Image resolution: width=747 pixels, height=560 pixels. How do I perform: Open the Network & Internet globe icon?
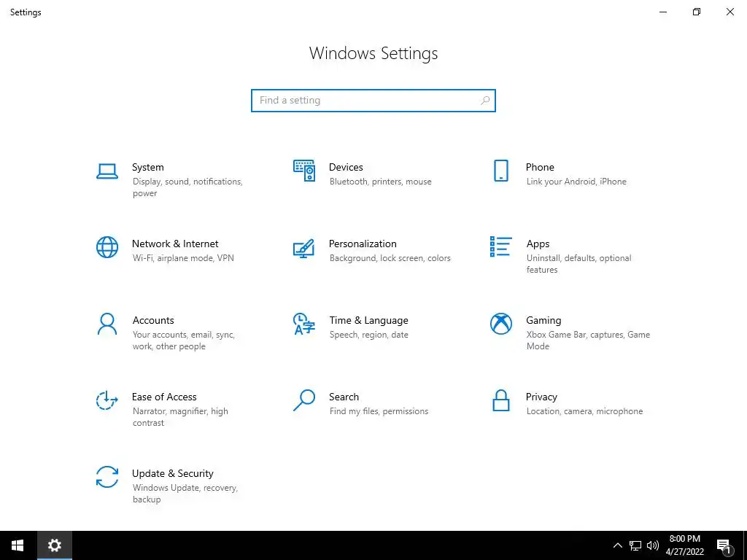[107, 247]
